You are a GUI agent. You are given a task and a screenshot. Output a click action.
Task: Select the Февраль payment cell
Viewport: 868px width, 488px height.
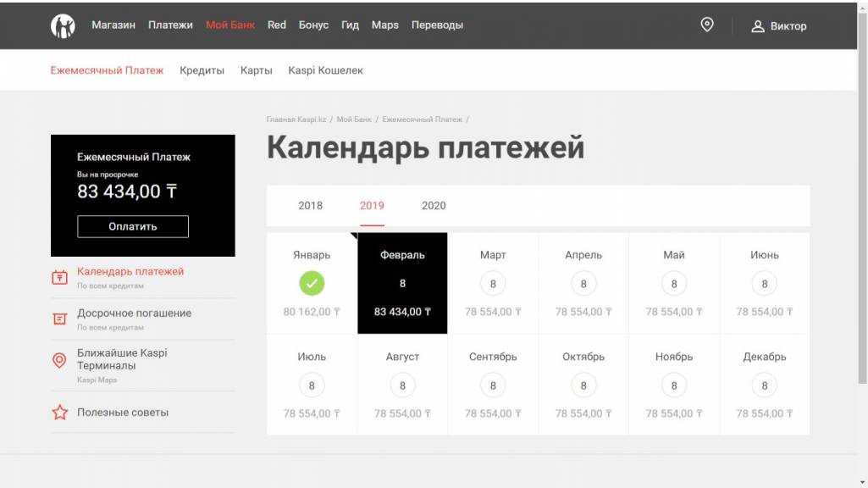click(x=402, y=284)
